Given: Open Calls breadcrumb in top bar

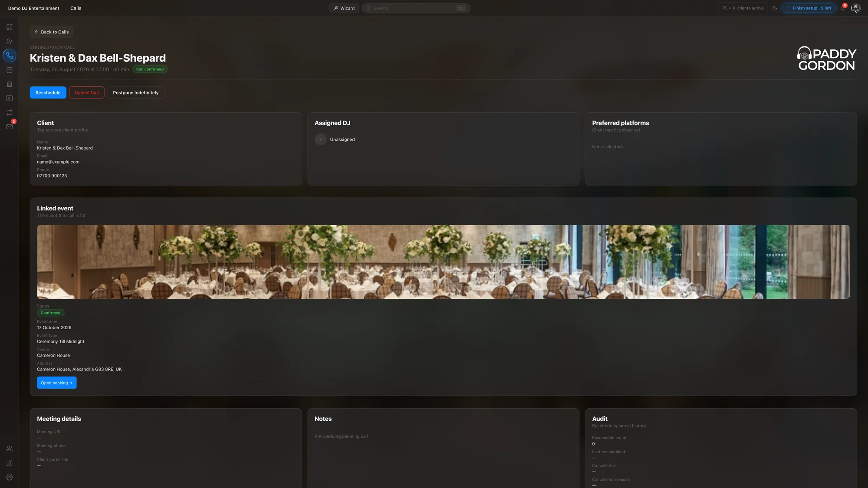Looking at the screenshot, I should click(x=76, y=8).
